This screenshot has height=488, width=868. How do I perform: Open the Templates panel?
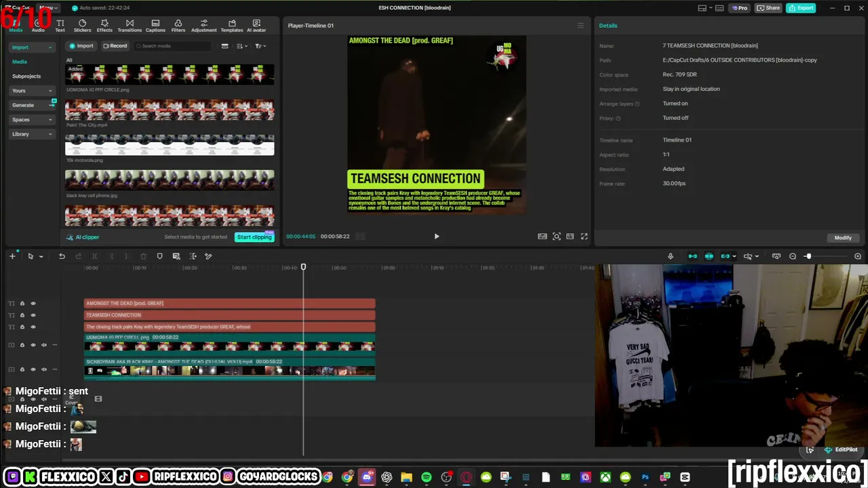tap(232, 26)
